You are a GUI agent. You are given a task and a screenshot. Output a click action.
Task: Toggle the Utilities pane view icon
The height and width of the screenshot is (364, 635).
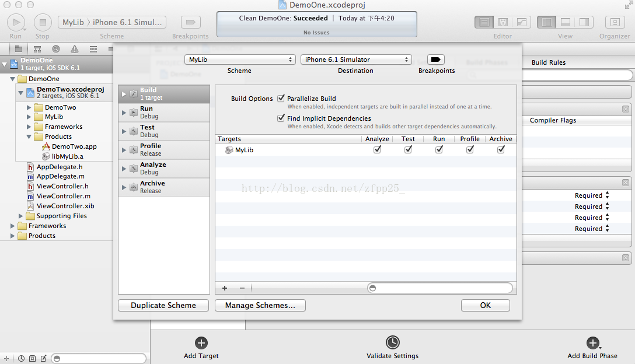[x=584, y=22]
